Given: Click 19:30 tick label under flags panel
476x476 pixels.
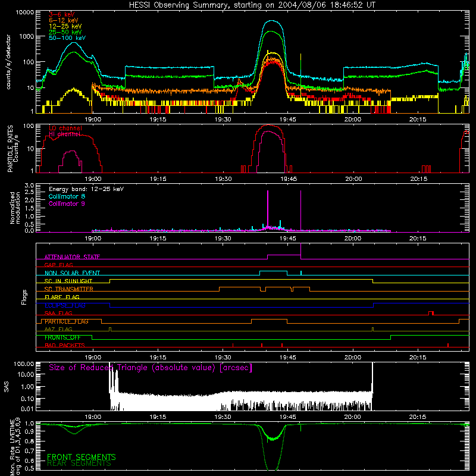Looking at the screenshot, I should click(x=223, y=358).
